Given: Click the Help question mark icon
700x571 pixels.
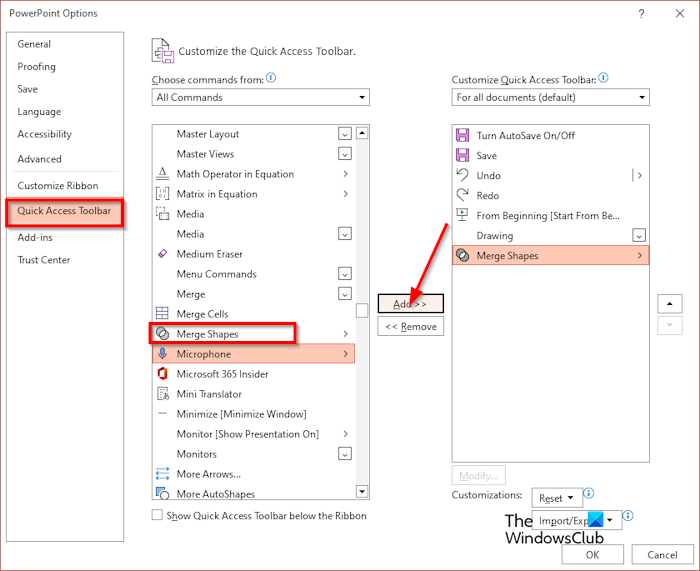Looking at the screenshot, I should [x=641, y=13].
